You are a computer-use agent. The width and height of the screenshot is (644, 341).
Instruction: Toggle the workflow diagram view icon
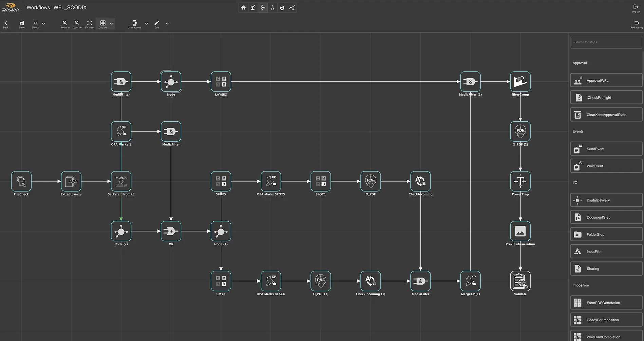[x=263, y=7]
